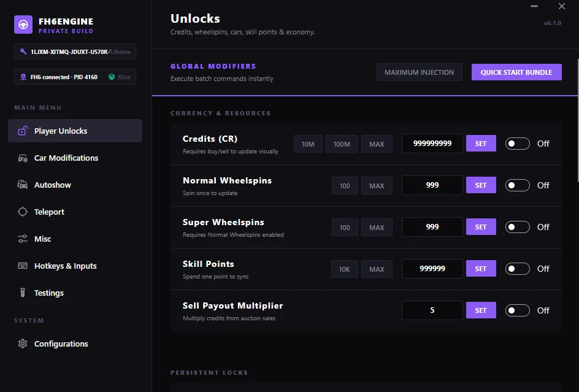This screenshot has height=392, width=579.
Task: Switch on the Super Wheelspins toggle
Action: [x=517, y=227]
